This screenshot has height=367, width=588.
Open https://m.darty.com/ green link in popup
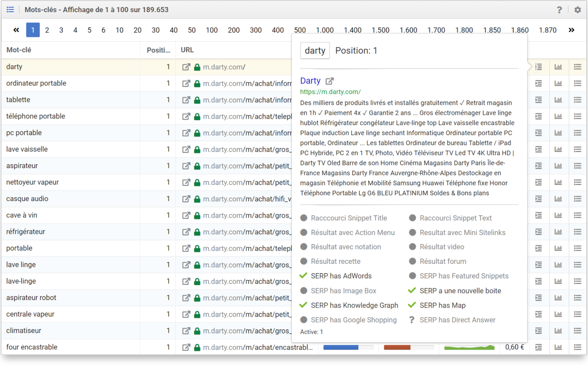[x=330, y=92]
